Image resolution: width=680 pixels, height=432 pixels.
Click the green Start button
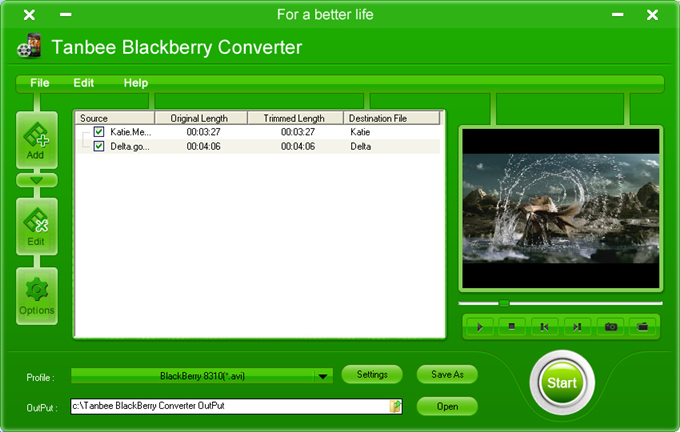(x=562, y=383)
